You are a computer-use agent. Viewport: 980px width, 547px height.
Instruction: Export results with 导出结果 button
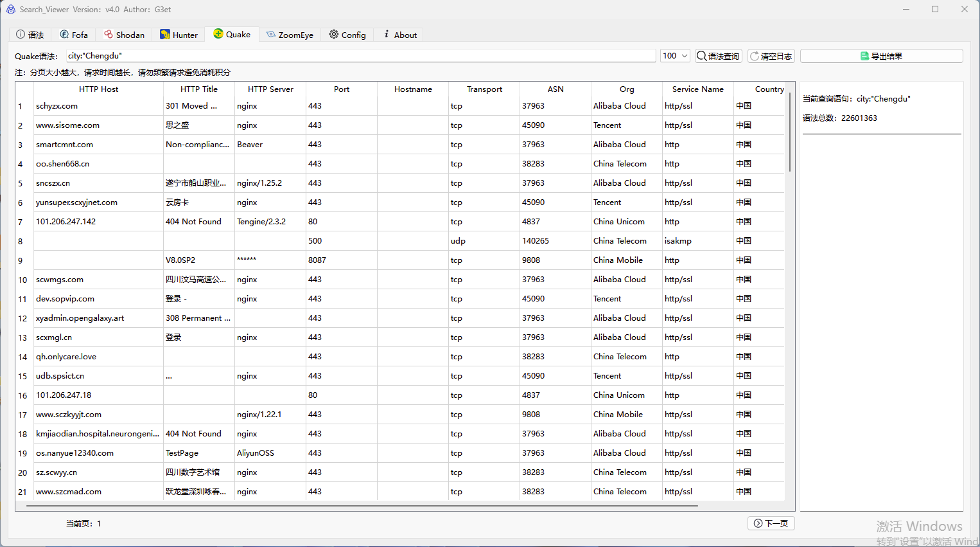[881, 56]
